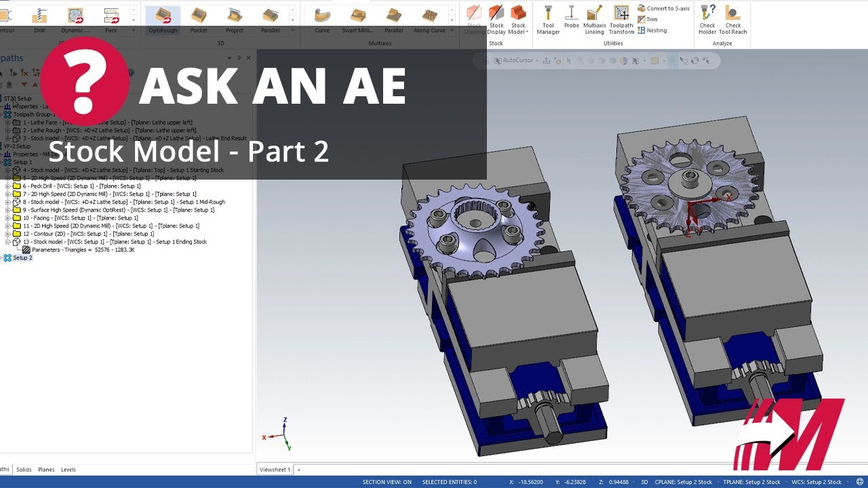Click CPLANE: Setup 2 Stock in status bar
Image resolution: width=868 pixels, height=488 pixels.
click(x=682, y=482)
